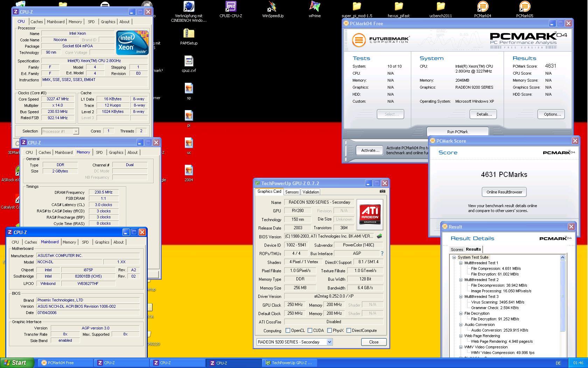Viewport: 588px width, 368px height.
Task: Click the 01:46 clock in the system tray
Action: point(578,363)
